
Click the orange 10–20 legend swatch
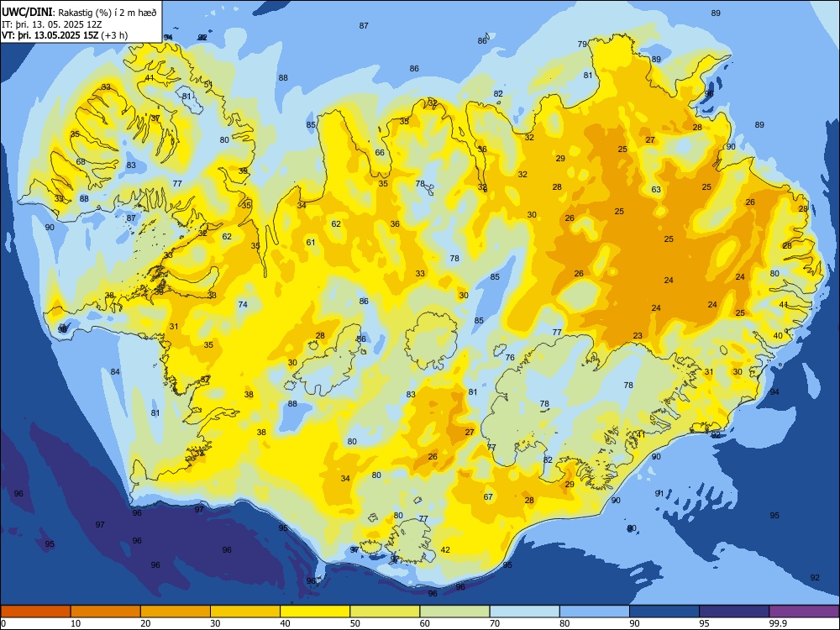pyautogui.click(x=106, y=612)
